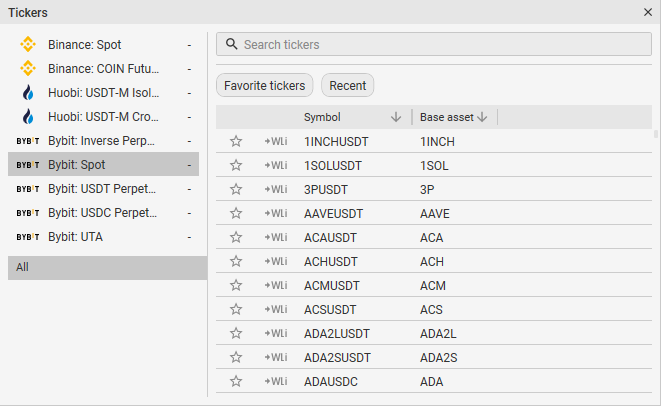Click the Bybit: Inverse Perpetual logo icon
Screen dimensions: 661x406
click(28, 141)
